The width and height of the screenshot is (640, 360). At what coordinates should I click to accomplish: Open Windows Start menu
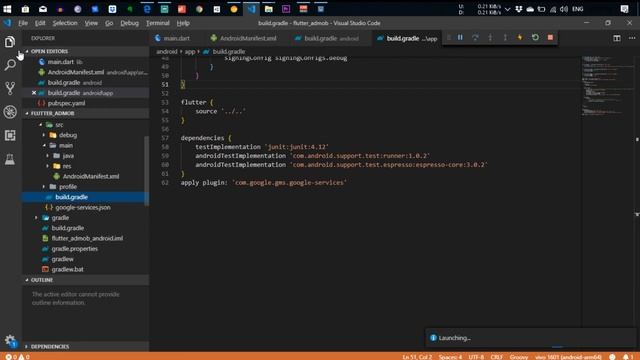point(7,9)
